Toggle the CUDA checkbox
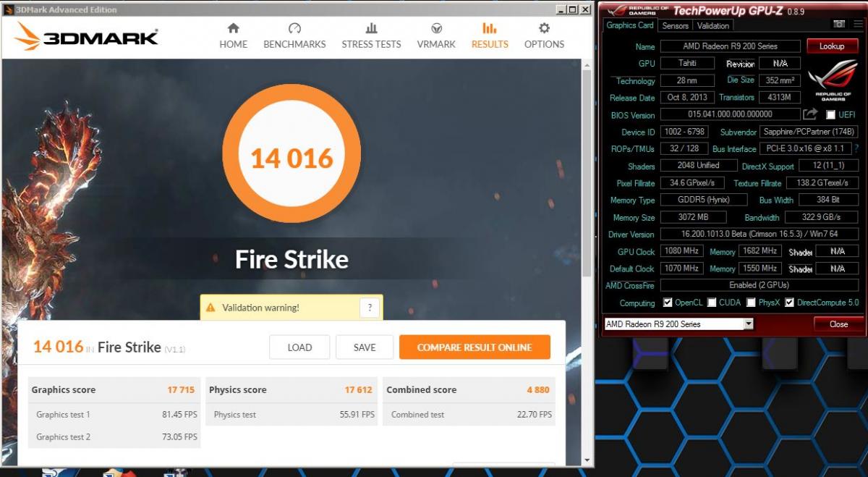868x477 pixels. tap(712, 303)
